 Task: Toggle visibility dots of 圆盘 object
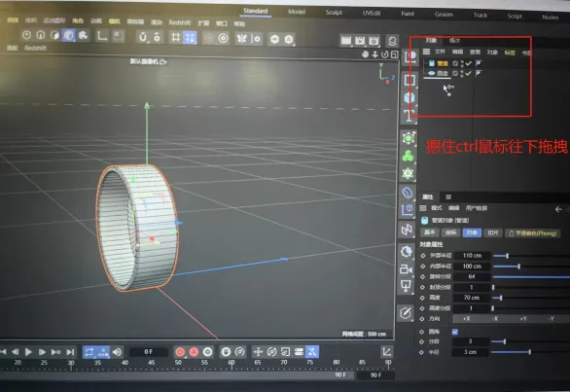462,74
